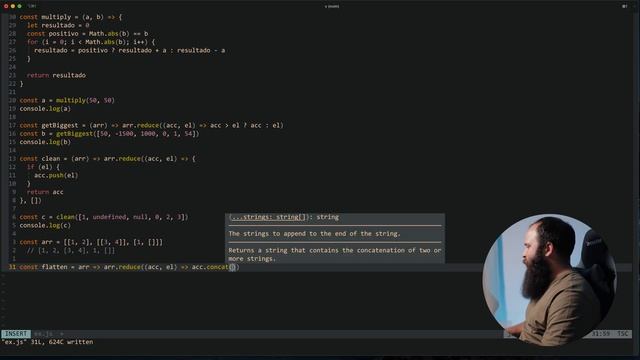Click the INSERT mode indicator in status line

(x=16, y=334)
